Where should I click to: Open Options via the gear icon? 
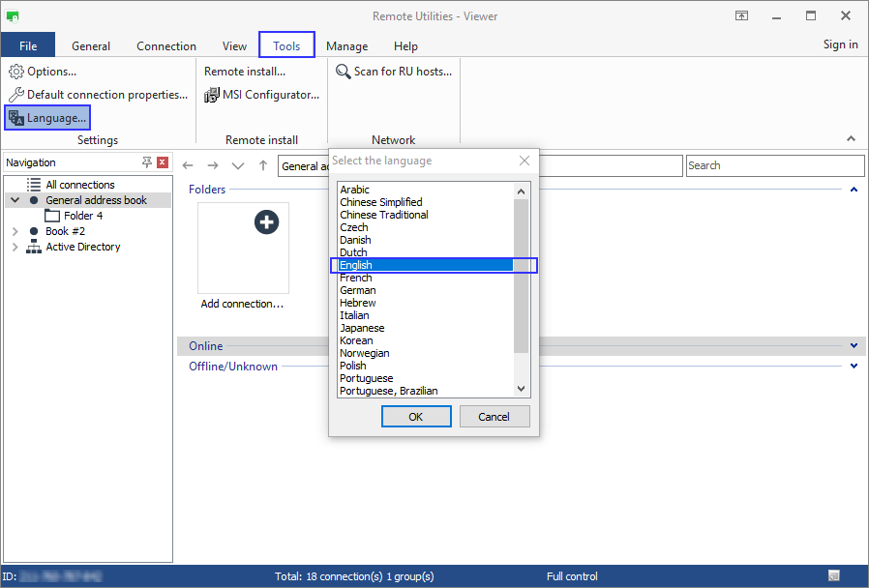point(16,72)
